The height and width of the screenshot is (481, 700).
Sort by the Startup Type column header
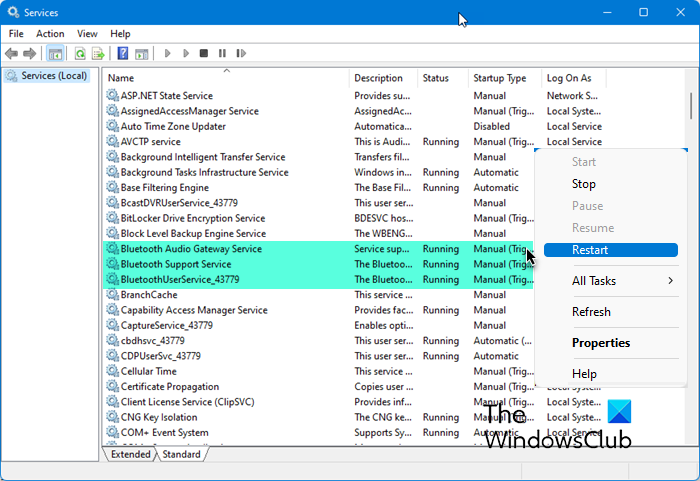point(505,78)
